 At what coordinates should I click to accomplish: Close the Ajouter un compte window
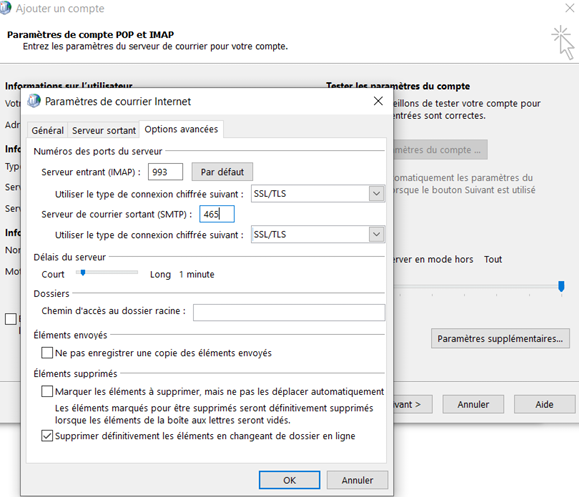[x=570, y=8]
